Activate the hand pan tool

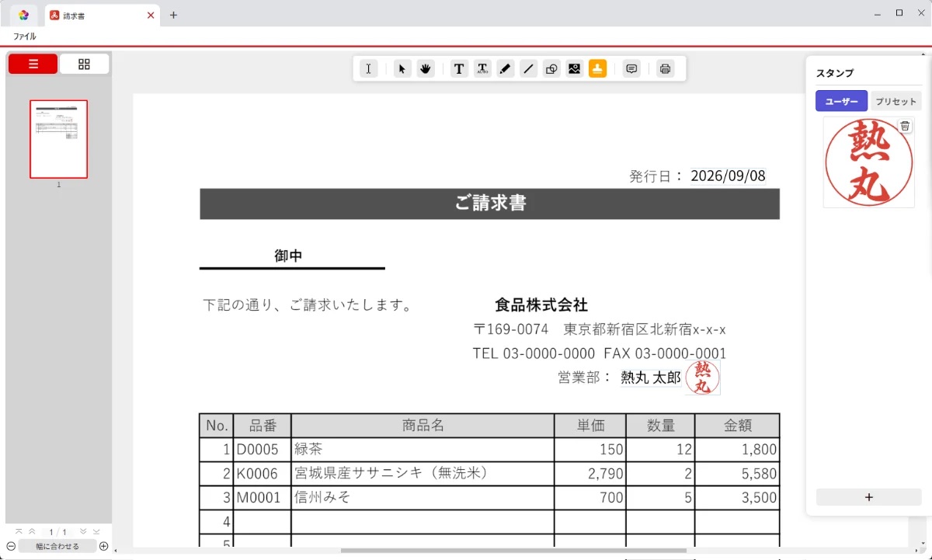425,69
